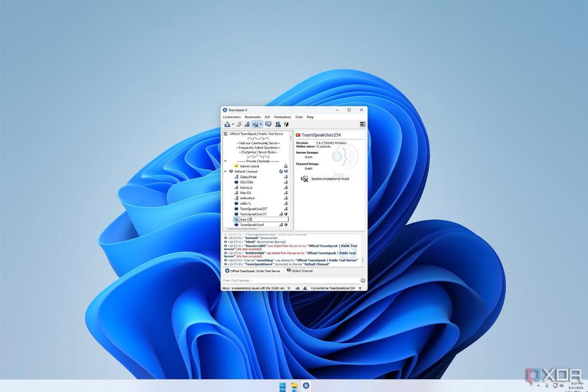This screenshot has height=392, width=588.
Task: Click the TeamSpeakUser254 heading in info panel
Action: click(x=321, y=135)
